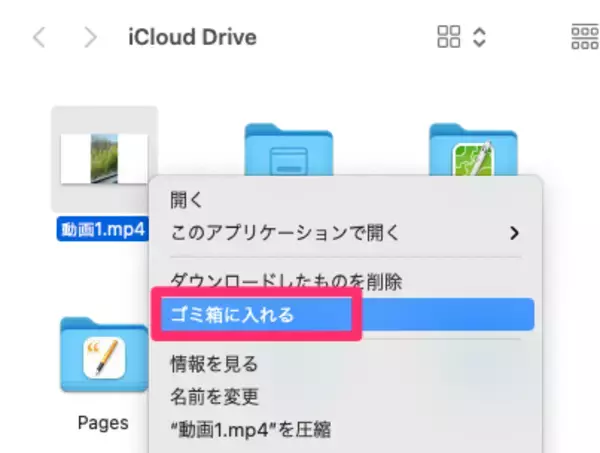Select the folder with green pen icon

click(473, 149)
